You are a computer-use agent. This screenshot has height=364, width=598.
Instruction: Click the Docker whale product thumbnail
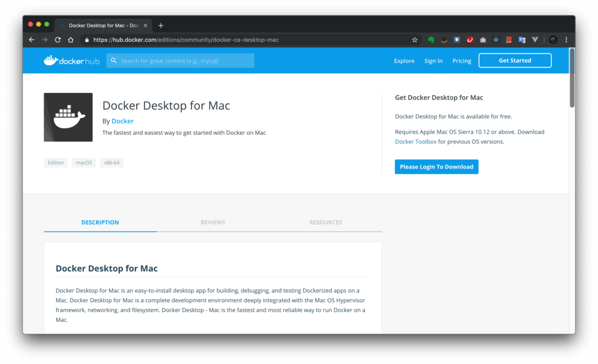68,117
